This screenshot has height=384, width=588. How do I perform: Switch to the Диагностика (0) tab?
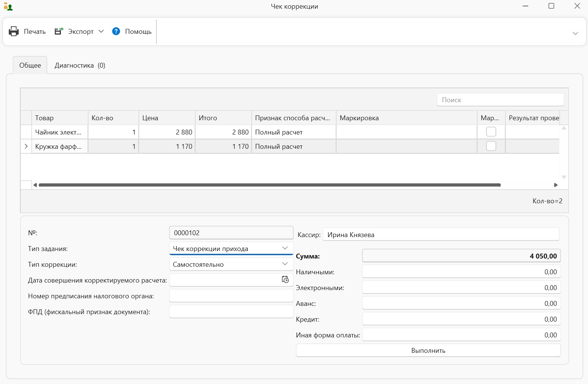80,65
